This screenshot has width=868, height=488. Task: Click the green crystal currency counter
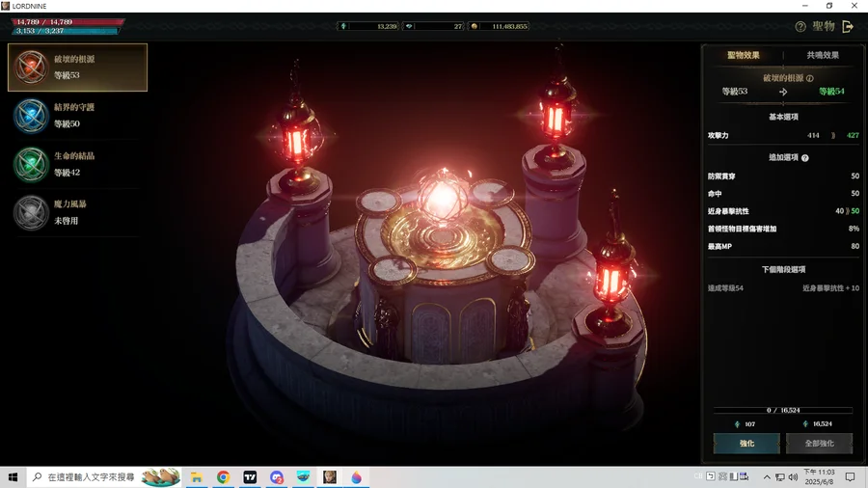tap(367, 27)
